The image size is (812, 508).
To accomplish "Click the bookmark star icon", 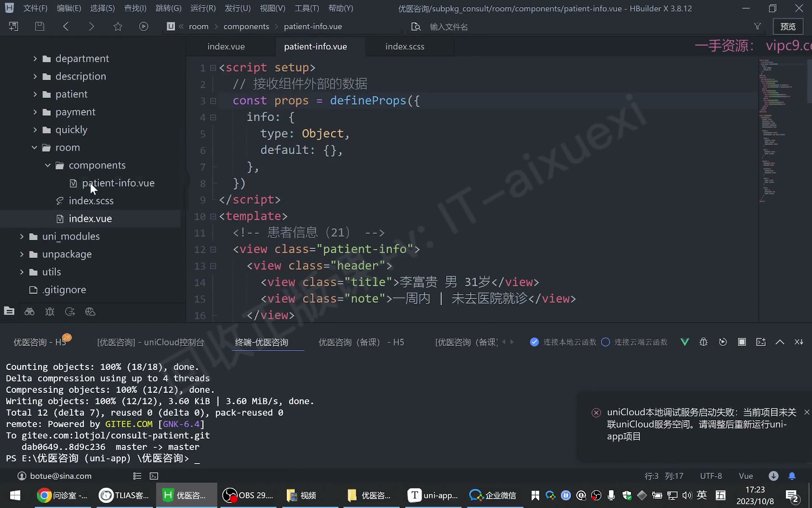I will coord(118,26).
